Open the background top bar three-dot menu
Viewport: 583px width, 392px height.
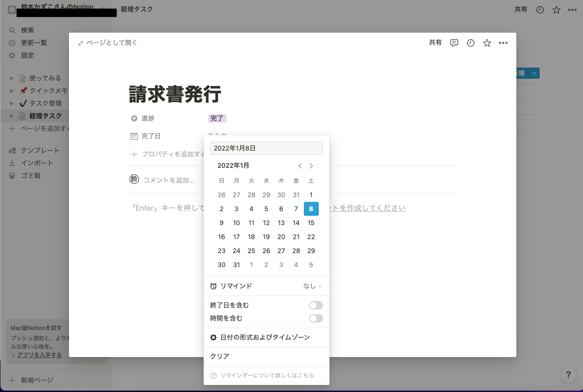coord(572,10)
